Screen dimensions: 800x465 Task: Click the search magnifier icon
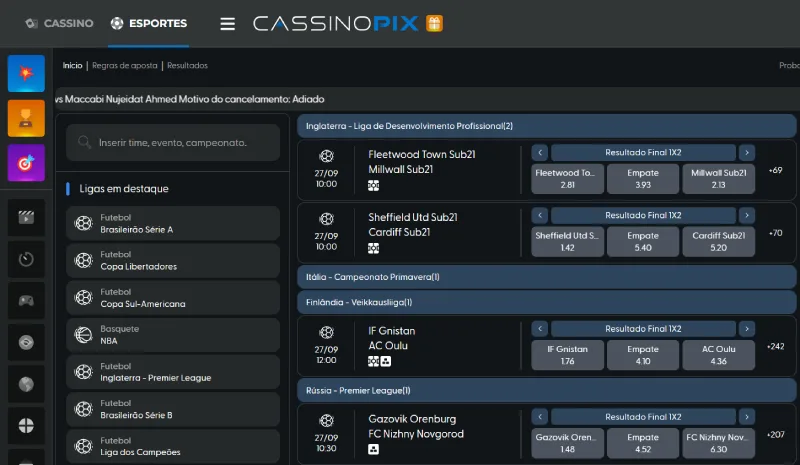tap(85, 142)
